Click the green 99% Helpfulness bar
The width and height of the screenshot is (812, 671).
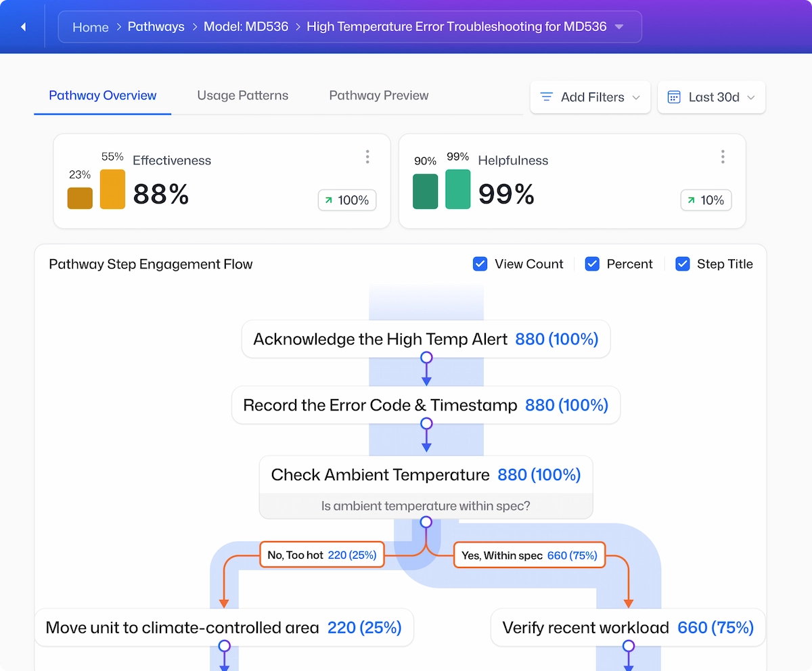457,189
